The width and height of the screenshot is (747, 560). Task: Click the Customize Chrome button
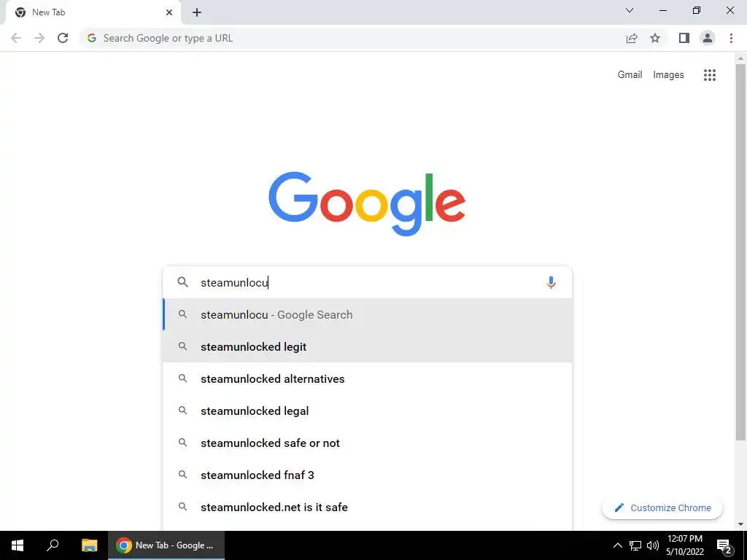pos(662,507)
